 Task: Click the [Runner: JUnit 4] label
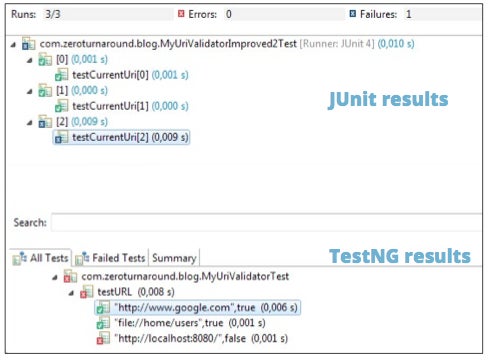point(337,44)
